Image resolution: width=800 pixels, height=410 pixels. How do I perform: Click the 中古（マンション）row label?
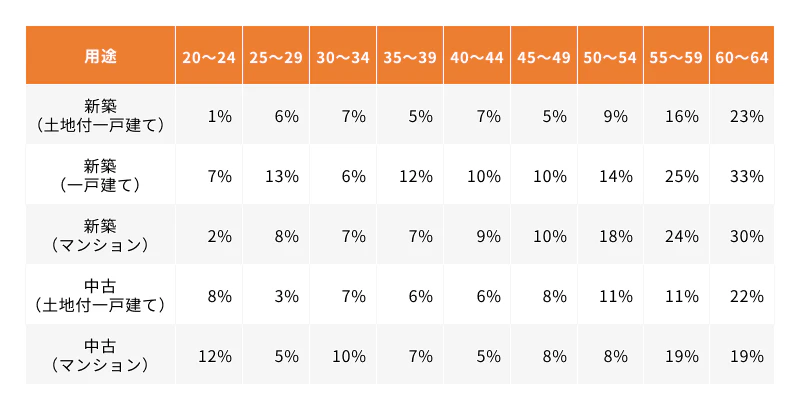(x=101, y=355)
